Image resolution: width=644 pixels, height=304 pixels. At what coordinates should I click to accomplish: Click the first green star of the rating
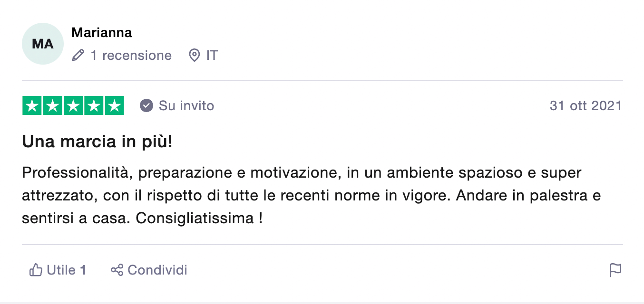click(32, 105)
